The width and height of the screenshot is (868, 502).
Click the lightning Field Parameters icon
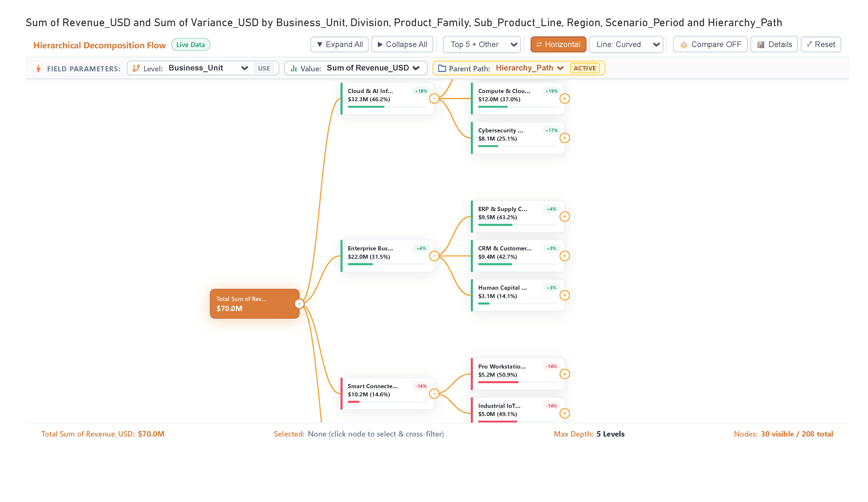pos(38,69)
